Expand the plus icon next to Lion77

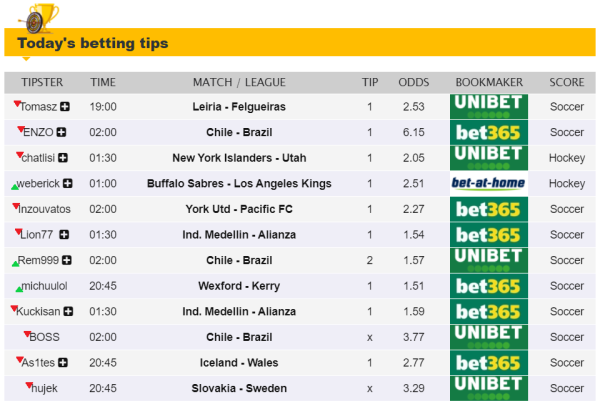pyautogui.click(x=65, y=235)
